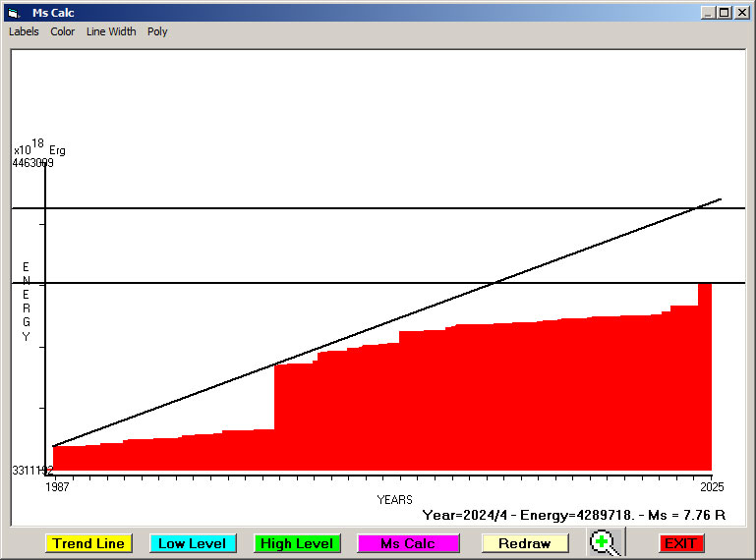The height and width of the screenshot is (560, 756).
Task: Click the 1987 label on the years axis
Action: tap(57, 486)
